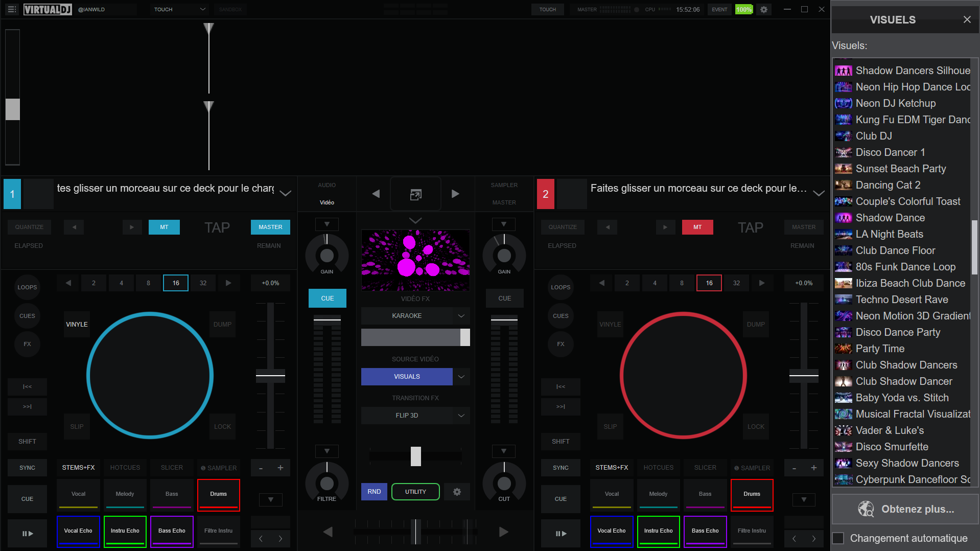Image resolution: width=980 pixels, height=551 pixels.
Task: Click the RND video button
Action: pyautogui.click(x=374, y=492)
